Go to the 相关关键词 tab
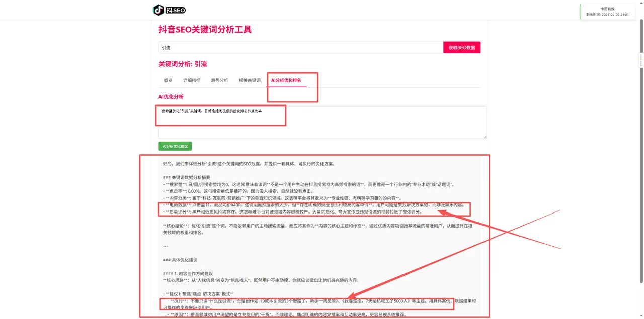This screenshot has height=319, width=644. [250, 80]
